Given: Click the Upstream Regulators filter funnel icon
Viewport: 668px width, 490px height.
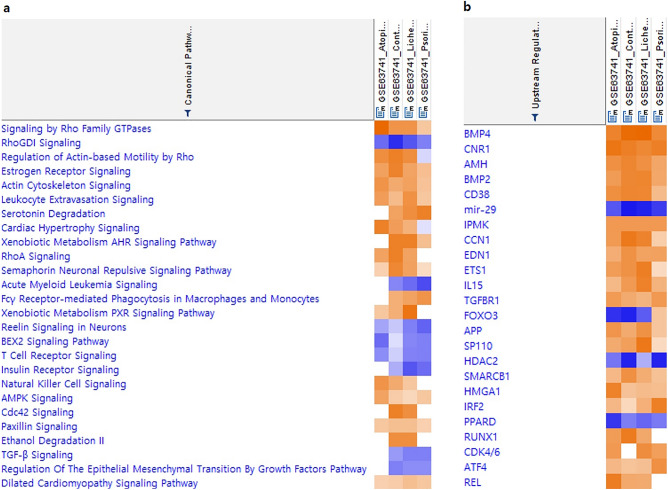Looking at the screenshot, I should pyautogui.click(x=535, y=117).
